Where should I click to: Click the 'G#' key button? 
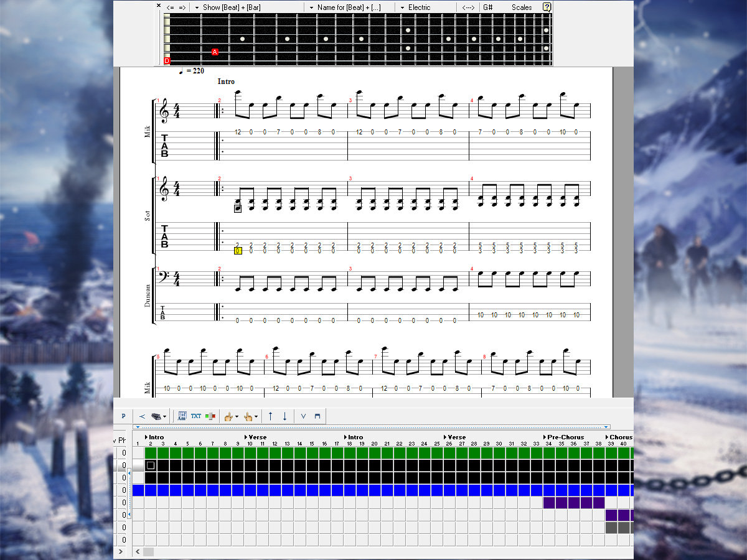click(488, 7)
